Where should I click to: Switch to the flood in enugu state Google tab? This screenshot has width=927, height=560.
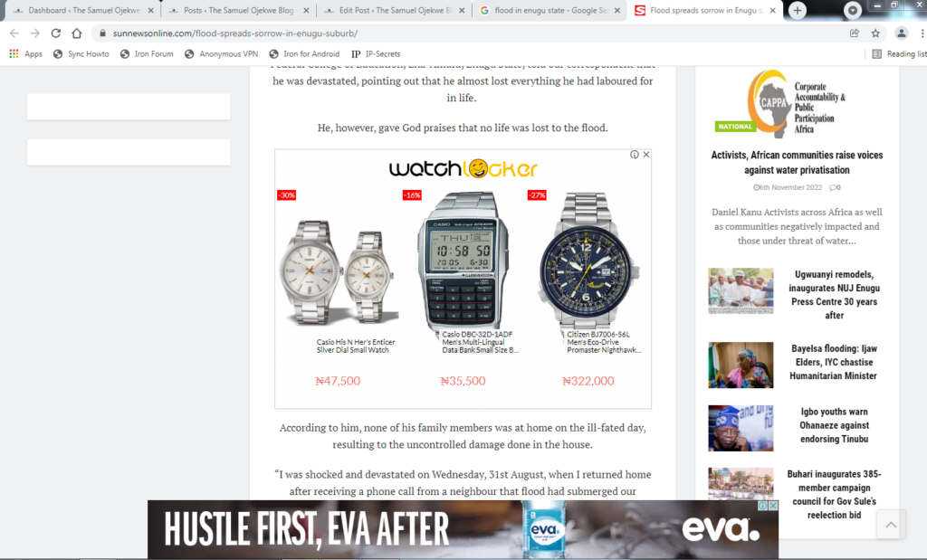click(550, 11)
